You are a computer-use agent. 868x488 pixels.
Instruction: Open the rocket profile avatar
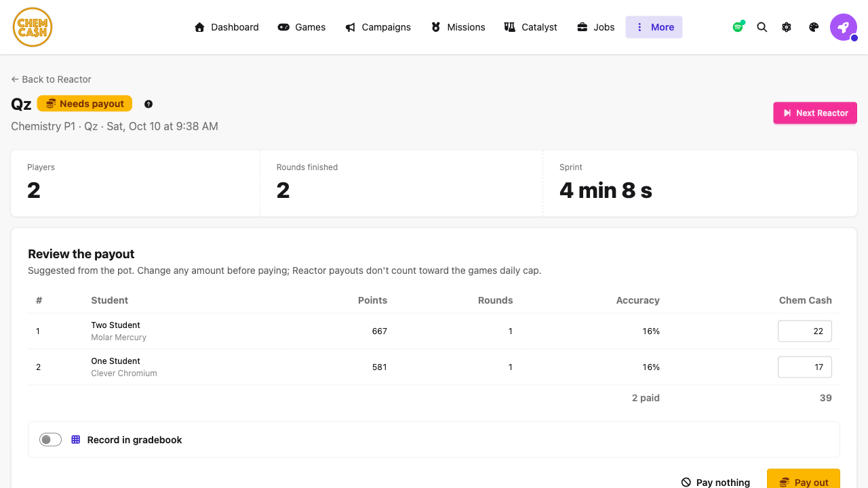pyautogui.click(x=844, y=27)
